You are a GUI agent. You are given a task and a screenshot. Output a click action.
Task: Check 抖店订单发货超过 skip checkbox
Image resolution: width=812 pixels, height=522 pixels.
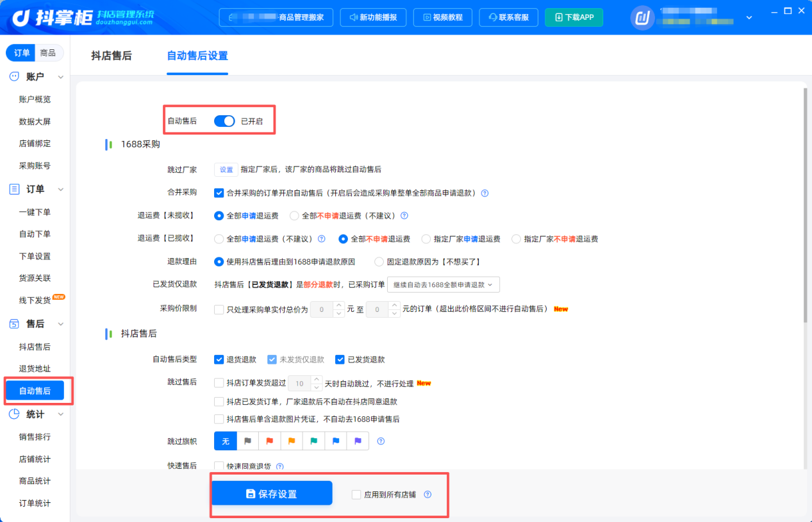click(219, 383)
